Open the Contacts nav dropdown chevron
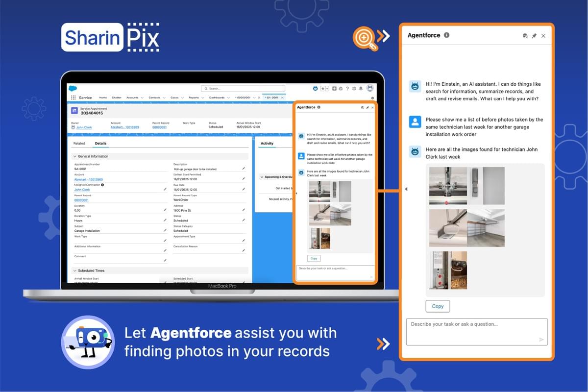 [164, 98]
